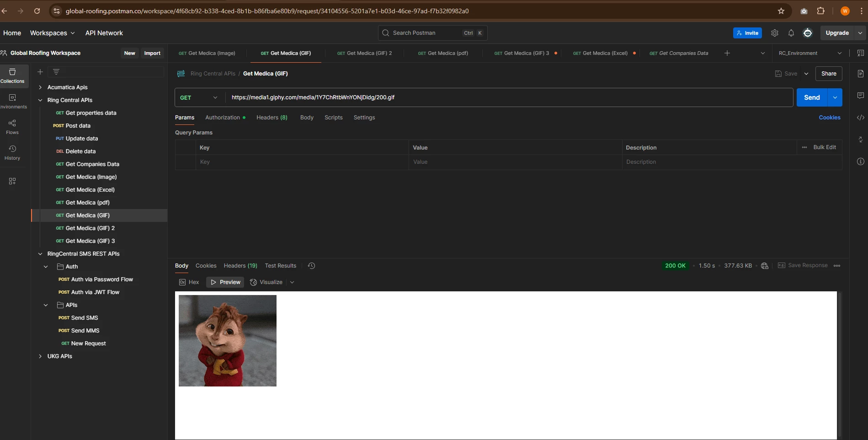
Task: Open the Upgrade dropdown arrow
Action: pos(860,33)
